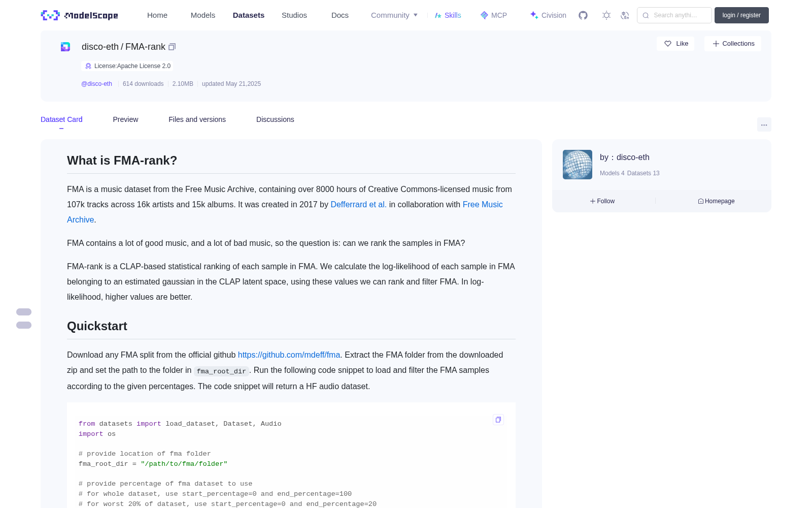Open Datasets navigation item
This screenshot has width=812, height=508.
249,15
